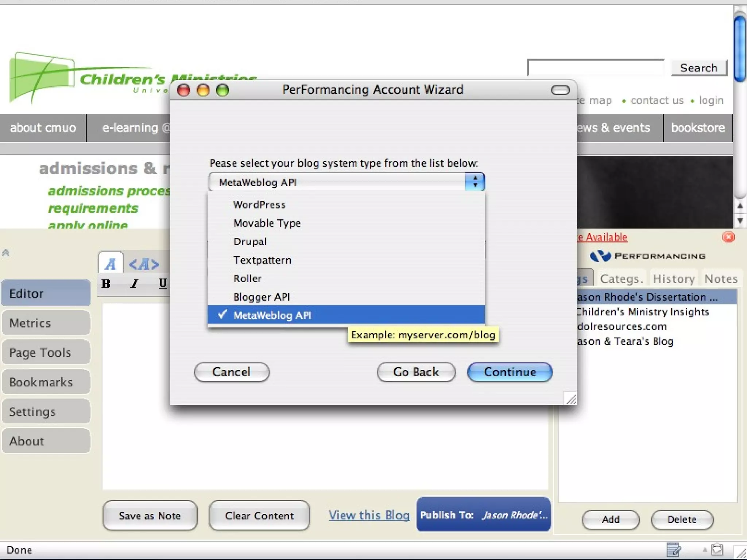
Task: Click the Bold formatting icon
Action: (x=106, y=284)
